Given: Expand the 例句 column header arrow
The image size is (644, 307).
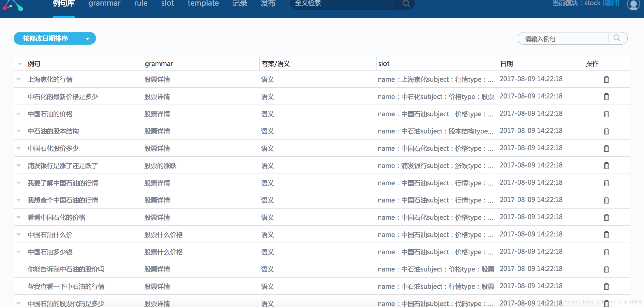Looking at the screenshot, I should [x=20, y=64].
